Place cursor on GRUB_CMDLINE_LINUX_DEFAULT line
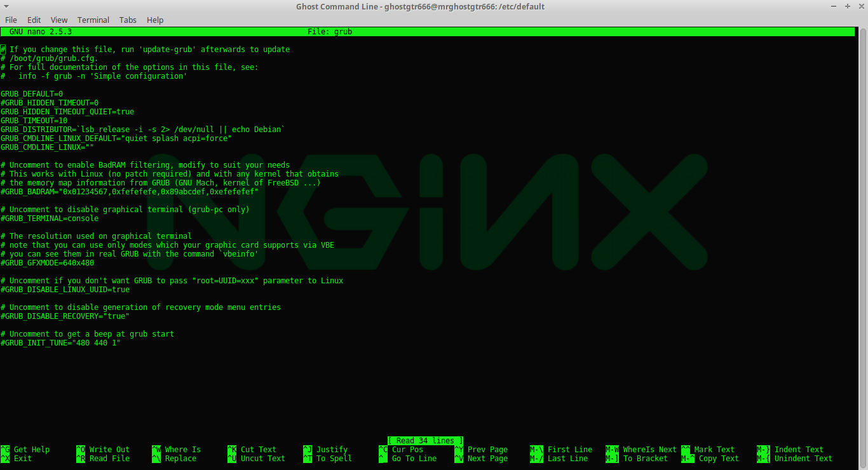This screenshot has height=470, width=868. click(x=116, y=138)
